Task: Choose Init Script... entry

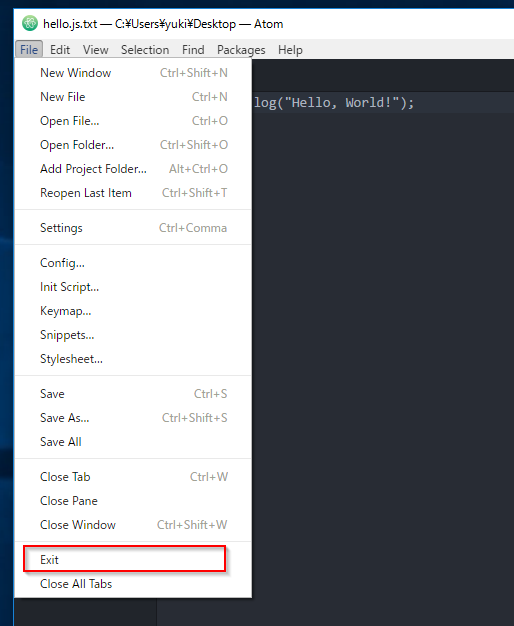Action: pyautogui.click(x=133, y=287)
